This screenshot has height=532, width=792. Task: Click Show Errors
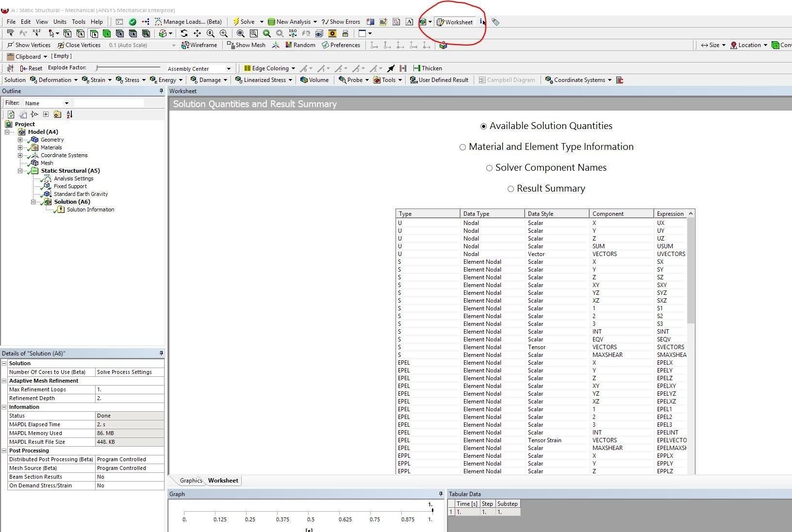click(x=341, y=22)
